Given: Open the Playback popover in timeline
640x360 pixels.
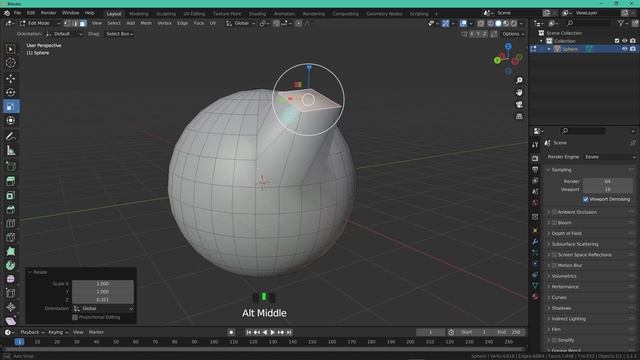Looking at the screenshot, I should coord(32,332).
